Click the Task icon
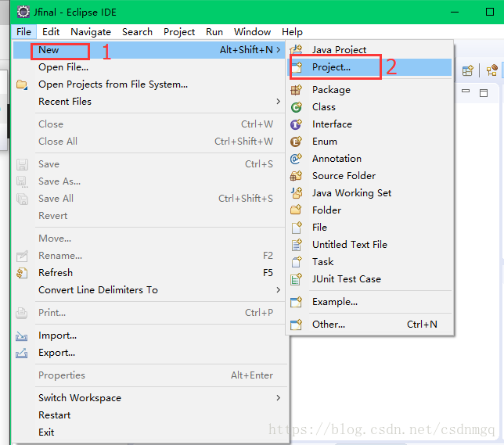 (x=297, y=262)
